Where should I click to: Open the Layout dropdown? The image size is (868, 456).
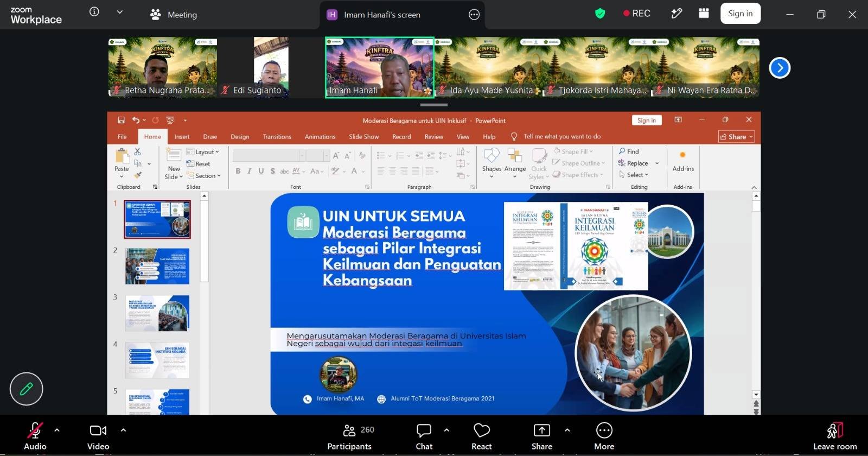tap(203, 152)
